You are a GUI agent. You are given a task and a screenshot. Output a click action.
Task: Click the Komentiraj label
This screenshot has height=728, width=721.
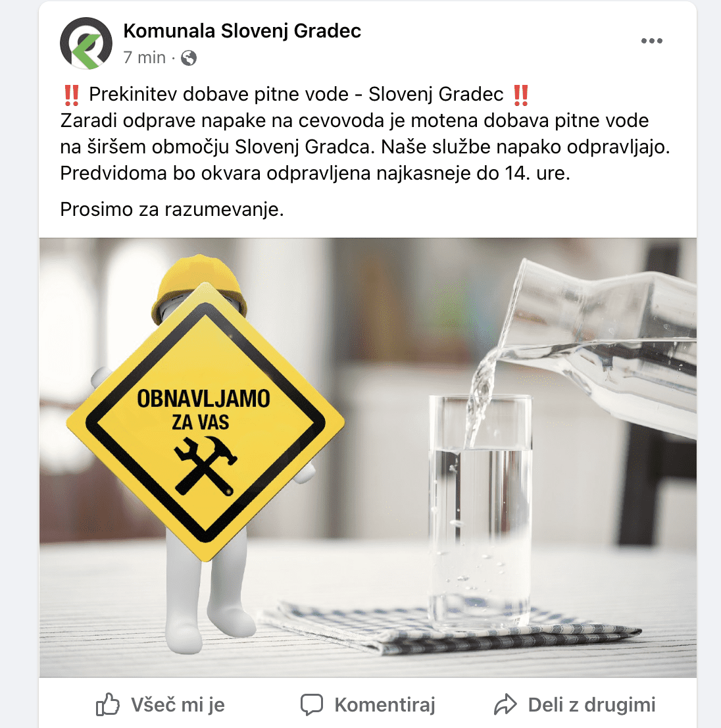[x=385, y=705]
